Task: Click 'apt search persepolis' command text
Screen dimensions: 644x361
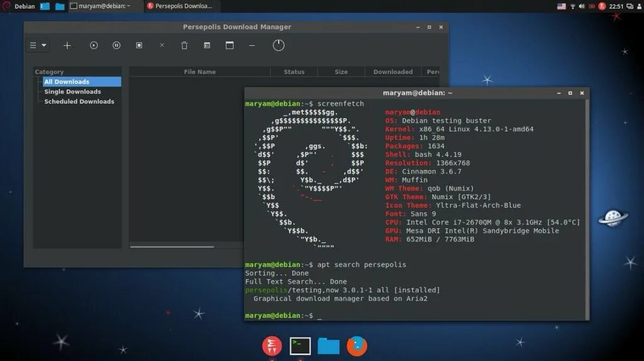Action: 362,265
